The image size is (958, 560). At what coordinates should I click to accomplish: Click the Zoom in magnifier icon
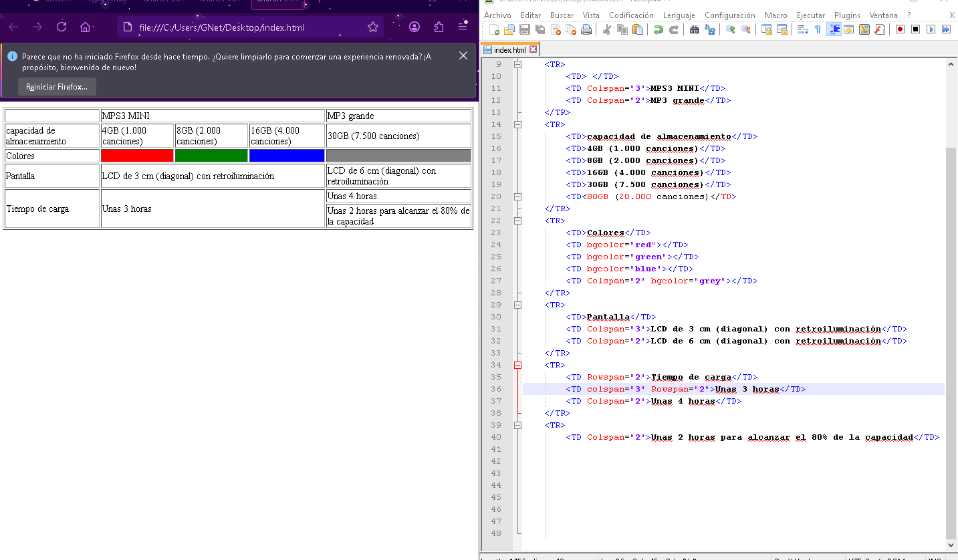[730, 29]
